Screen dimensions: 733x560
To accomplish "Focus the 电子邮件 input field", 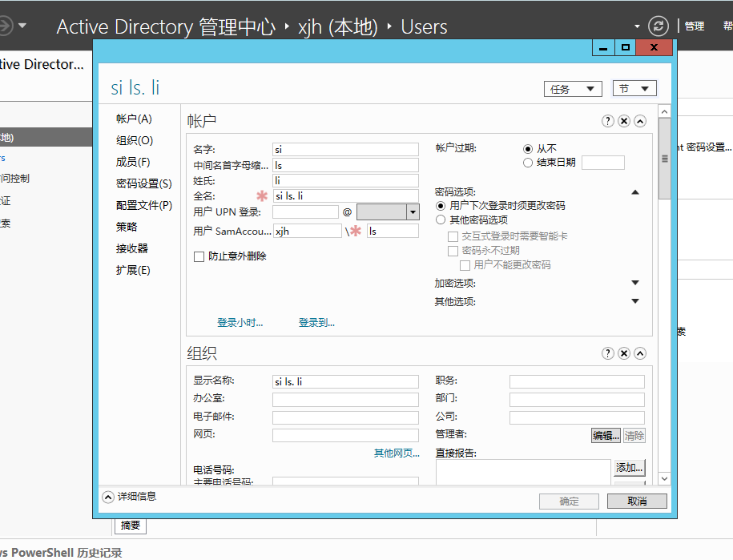I will [345, 417].
